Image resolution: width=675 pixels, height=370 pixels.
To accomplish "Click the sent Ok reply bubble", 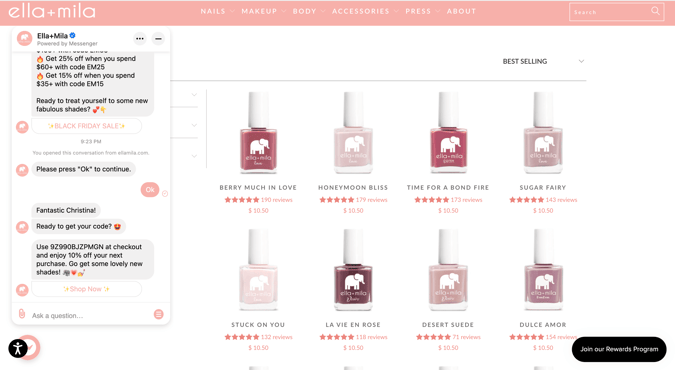I will (x=150, y=190).
